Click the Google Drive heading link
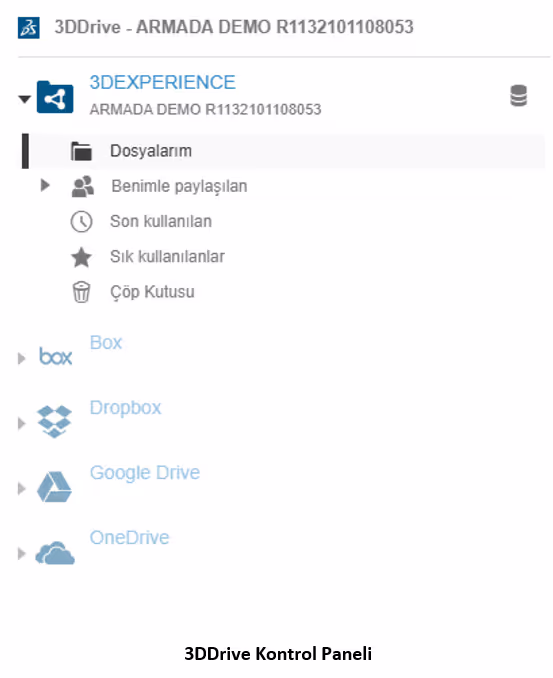This screenshot has height=678, width=553. click(x=145, y=473)
